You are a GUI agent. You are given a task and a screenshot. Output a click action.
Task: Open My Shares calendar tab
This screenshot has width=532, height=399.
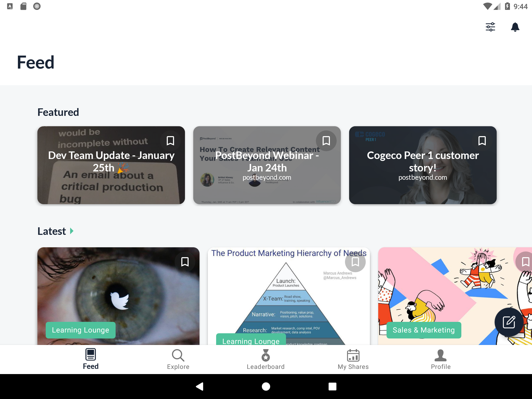coord(353,360)
